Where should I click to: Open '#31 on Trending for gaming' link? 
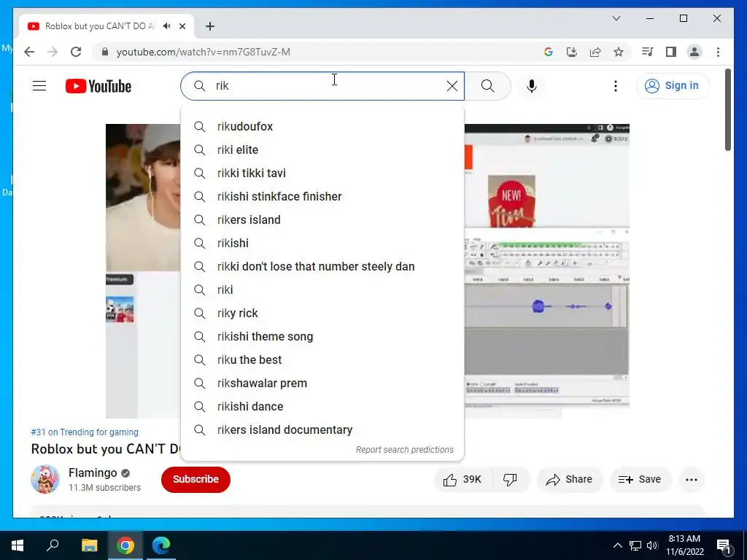85,432
